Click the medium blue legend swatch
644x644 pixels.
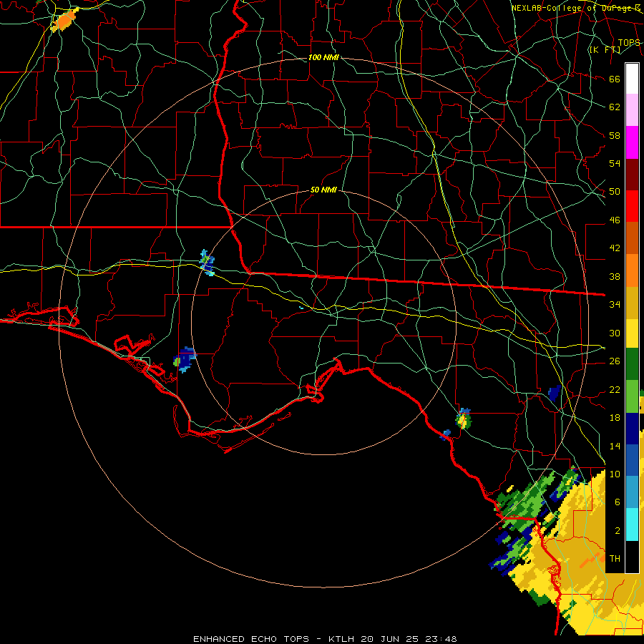coord(632,460)
